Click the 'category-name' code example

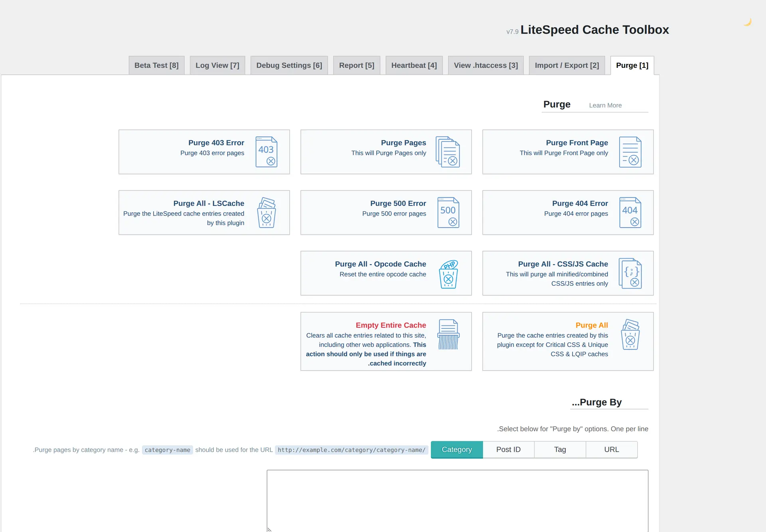point(168,450)
